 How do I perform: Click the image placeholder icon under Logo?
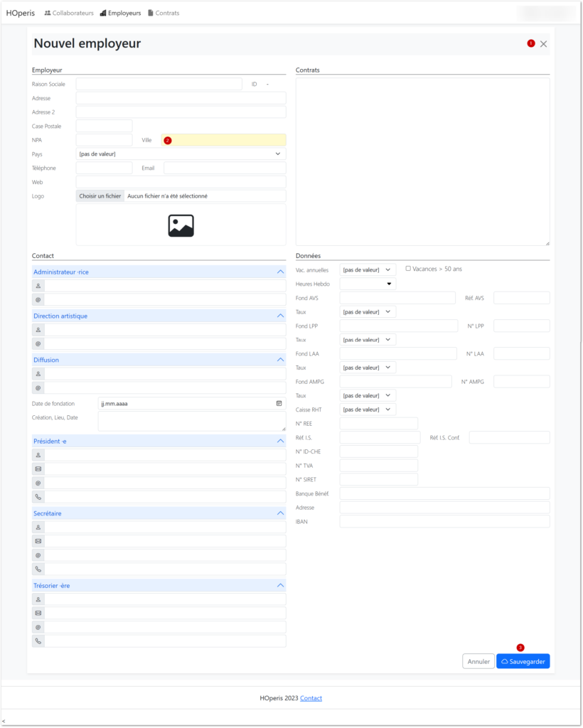pos(181,225)
